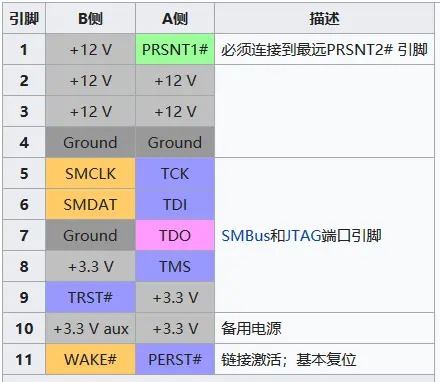Click the TCK cell
The image size is (440, 382).
(x=175, y=173)
